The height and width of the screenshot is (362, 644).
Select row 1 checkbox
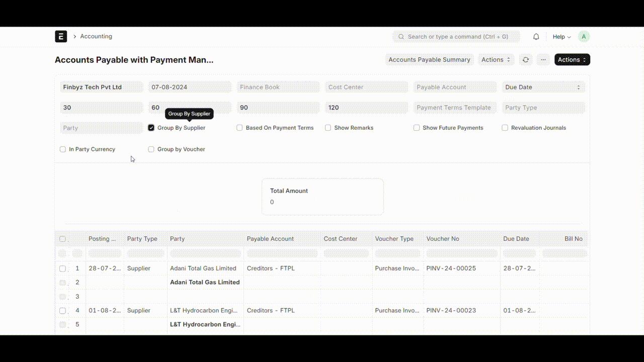tap(62, 268)
